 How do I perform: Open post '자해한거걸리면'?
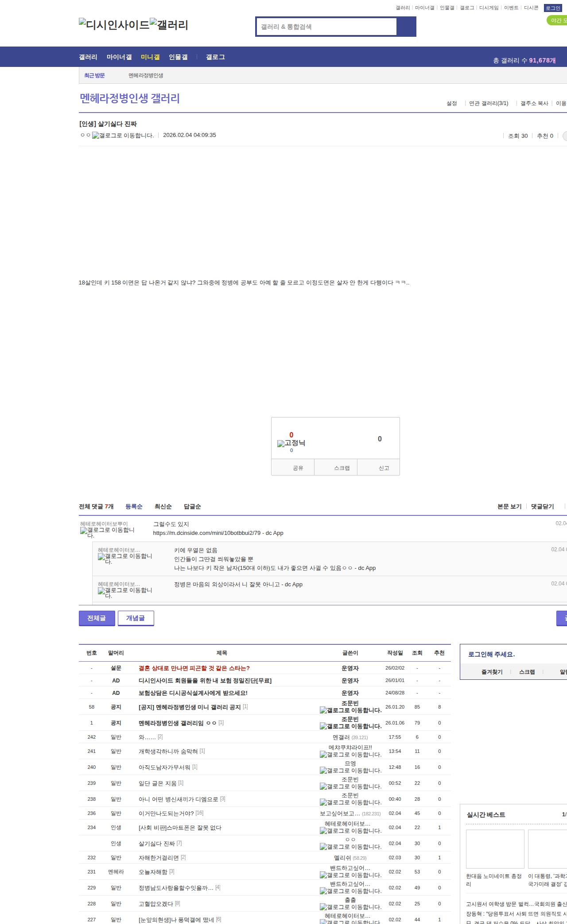159,858
